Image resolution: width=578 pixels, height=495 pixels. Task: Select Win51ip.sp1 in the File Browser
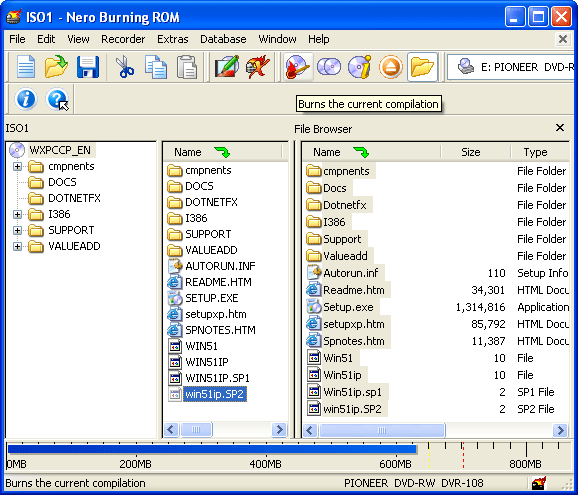point(352,392)
